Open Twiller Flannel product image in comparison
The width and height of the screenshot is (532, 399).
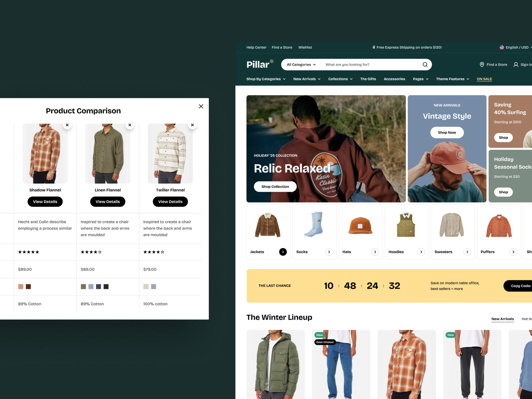(x=170, y=154)
